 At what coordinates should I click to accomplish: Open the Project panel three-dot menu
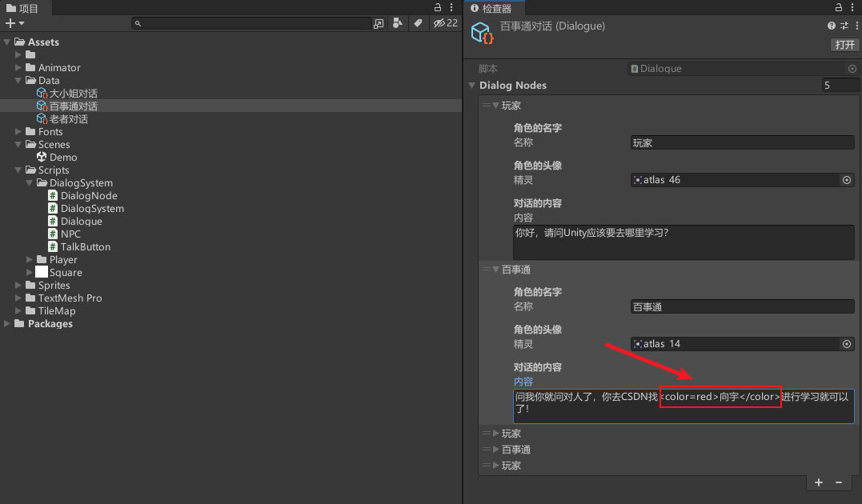pyautogui.click(x=451, y=8)
